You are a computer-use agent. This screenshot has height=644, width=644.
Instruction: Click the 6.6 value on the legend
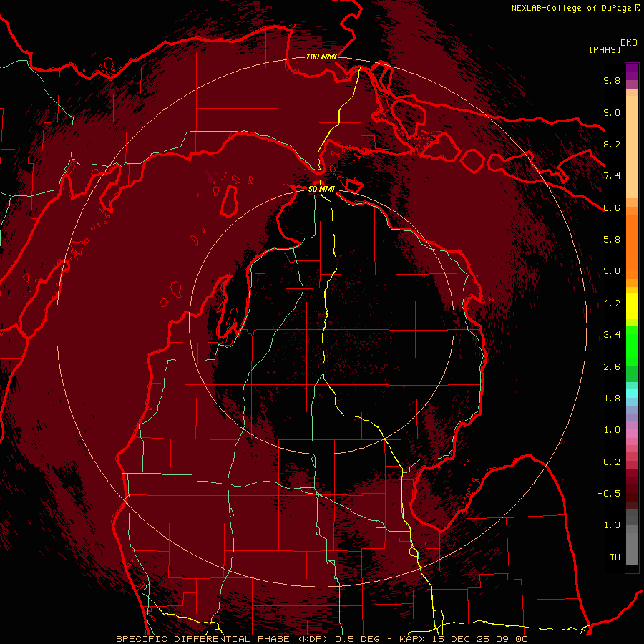pos(612,208)
